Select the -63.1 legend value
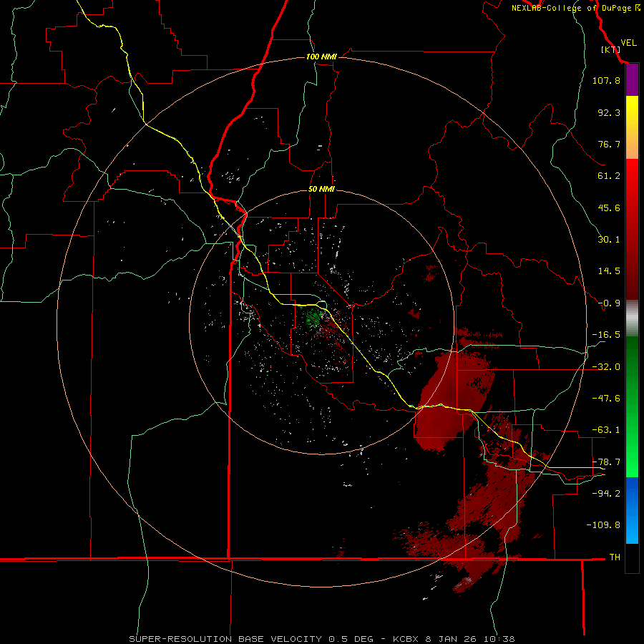The image size is (644, 644). click(x=606, y=430)
